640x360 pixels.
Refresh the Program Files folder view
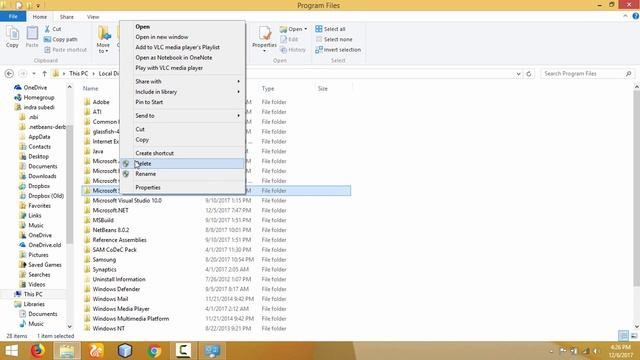click(529, 73)
